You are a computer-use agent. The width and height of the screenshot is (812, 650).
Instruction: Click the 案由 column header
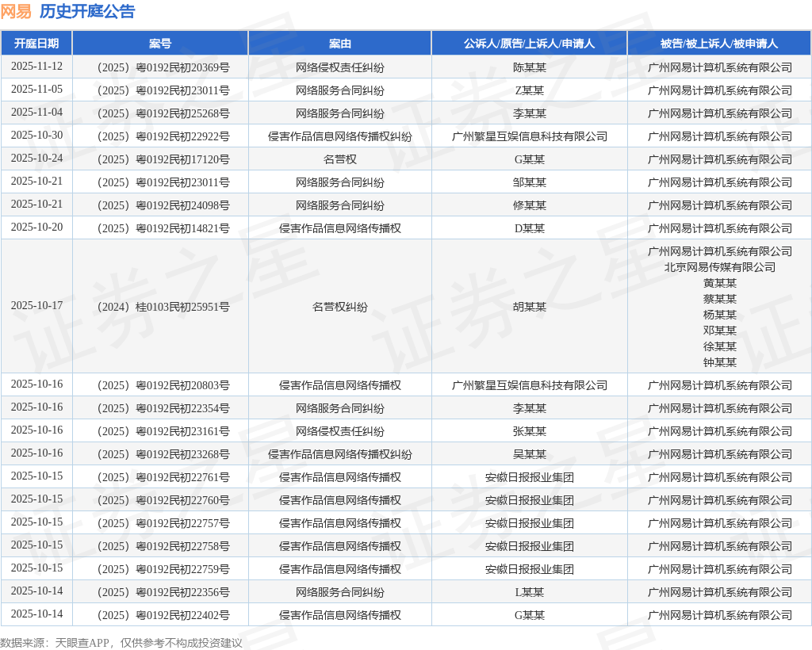tap(339, 44)
